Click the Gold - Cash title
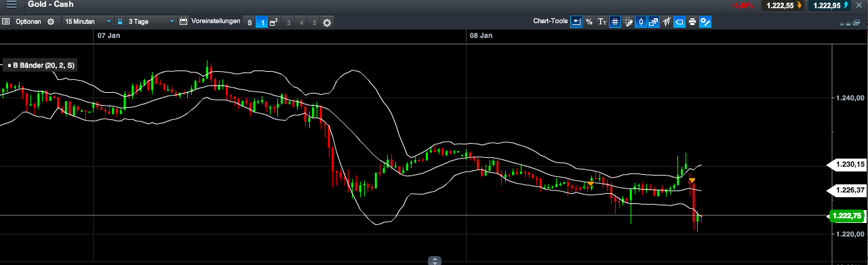The height and width of the screenshot is (265, 868). tap(51, 4)
